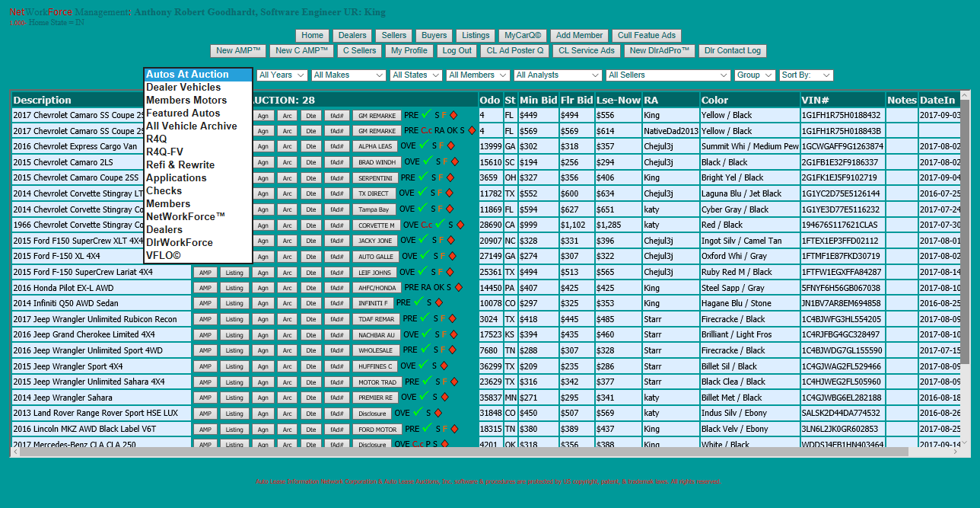980x508 pixels.
Task: Click the red diamond in the Jeep Wrangler Sport 4X4 row
Action: tap(446, 366)
